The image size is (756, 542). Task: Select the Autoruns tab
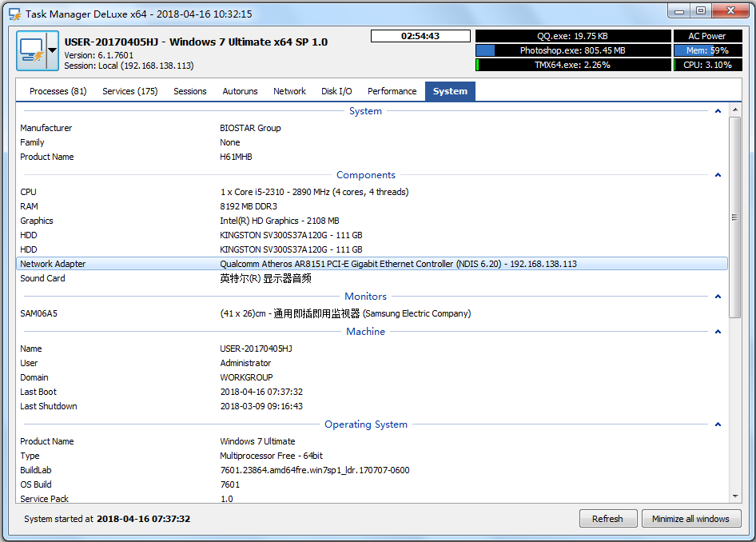pyautogui.click(x=240, y=91)
